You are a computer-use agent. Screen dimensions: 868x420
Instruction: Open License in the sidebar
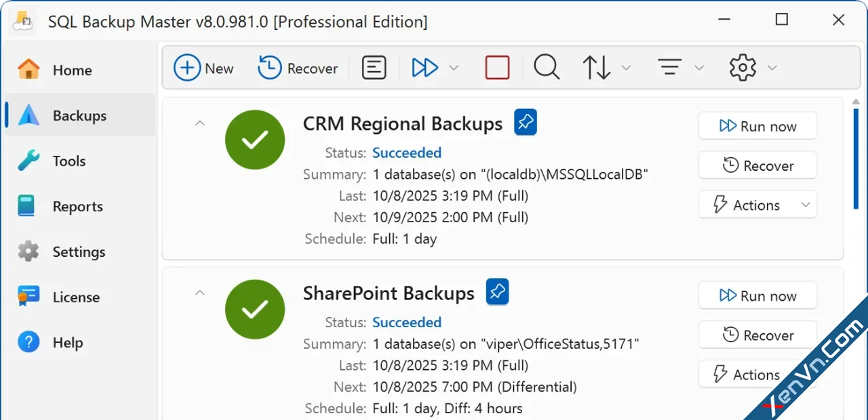(x=79, y=297)
